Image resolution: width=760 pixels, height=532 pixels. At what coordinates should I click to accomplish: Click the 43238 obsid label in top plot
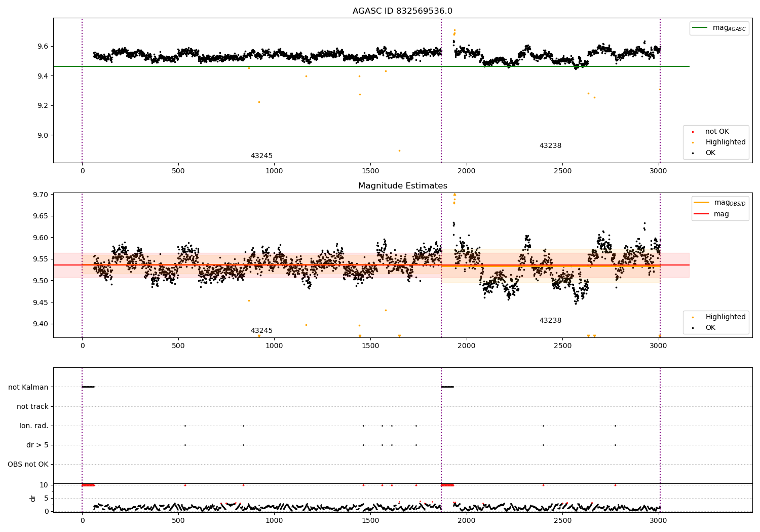550,146
